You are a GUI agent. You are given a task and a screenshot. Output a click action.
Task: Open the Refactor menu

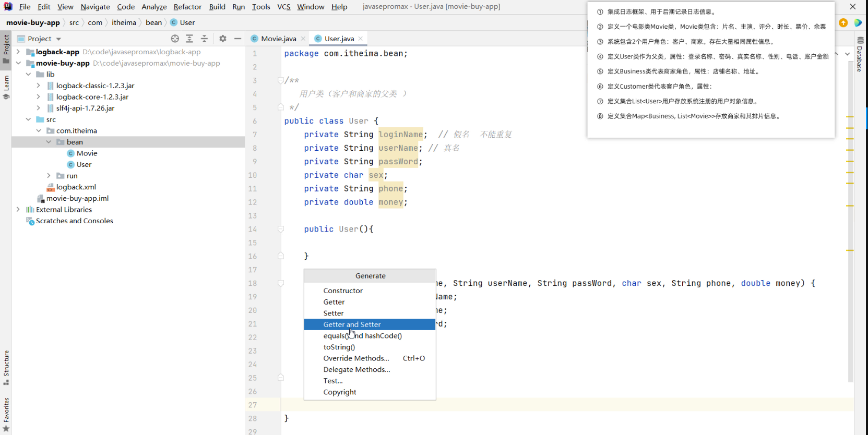(187, 7)
